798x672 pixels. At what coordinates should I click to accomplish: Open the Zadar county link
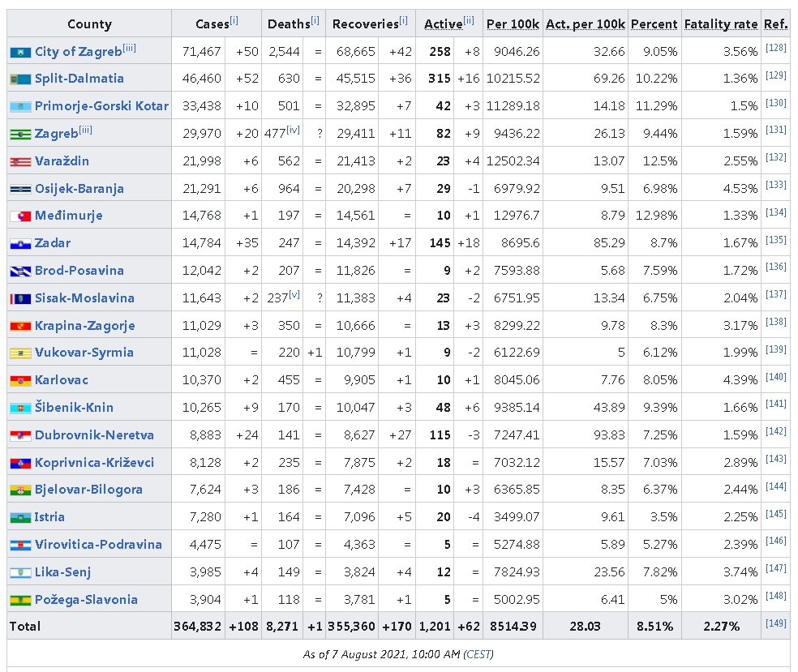[x=53, y=242]
